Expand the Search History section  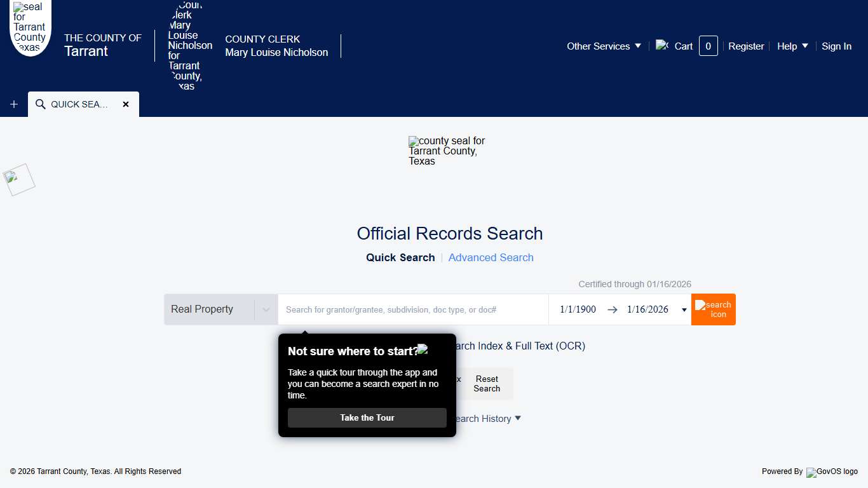[x=487, y=419]
